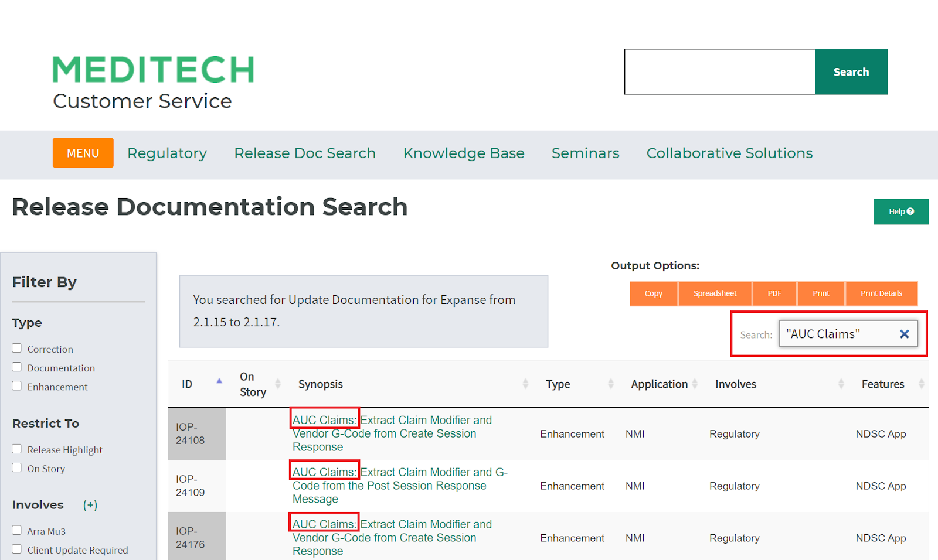Clear the table search with X icon
Viewport: 938px width, 560px height.
[x=904, y=334]
